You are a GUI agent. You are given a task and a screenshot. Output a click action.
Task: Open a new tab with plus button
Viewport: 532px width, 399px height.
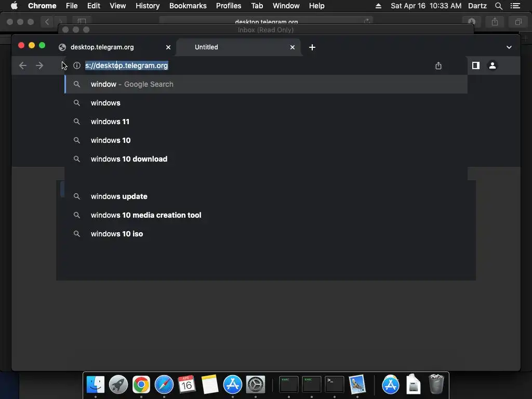point(312,47)
